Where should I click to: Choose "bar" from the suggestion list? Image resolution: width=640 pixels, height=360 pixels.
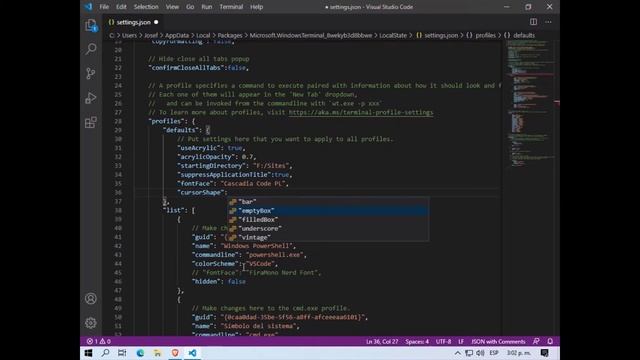328,202
